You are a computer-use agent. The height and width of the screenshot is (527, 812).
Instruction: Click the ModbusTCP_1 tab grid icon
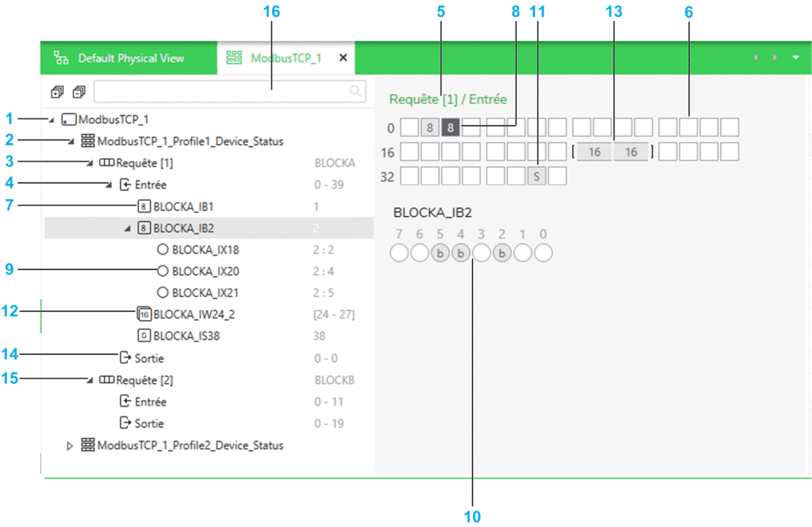point(234,58)
